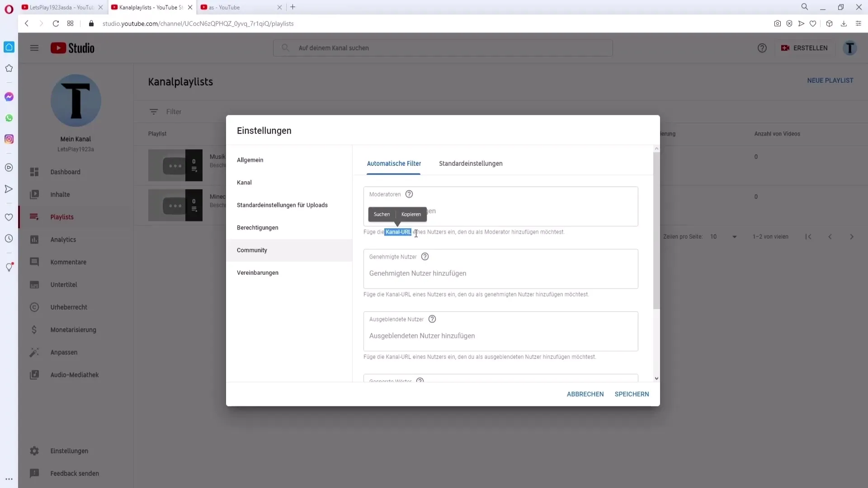Click the Opera sidebar home icon

click(9, 47)
